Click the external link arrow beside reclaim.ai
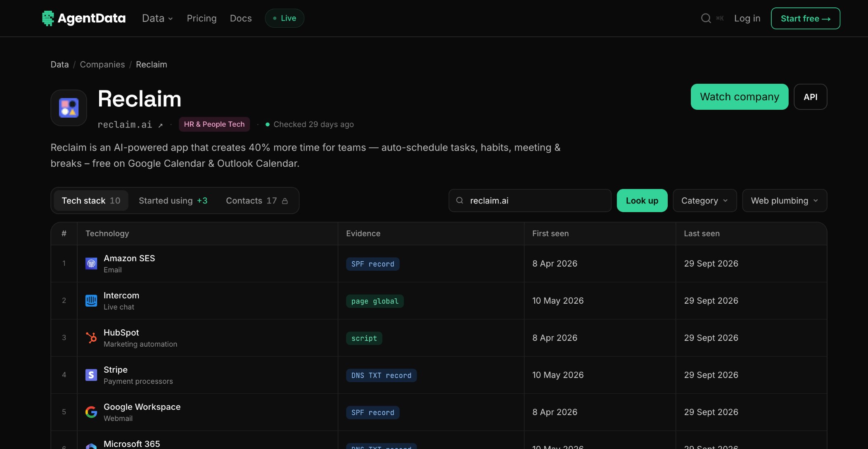Screen dimensions: 868x449 160,125
